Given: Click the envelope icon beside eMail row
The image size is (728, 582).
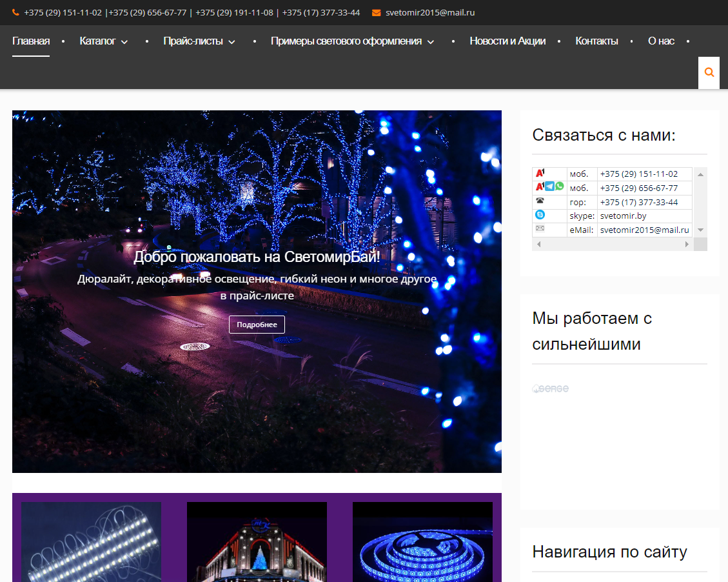Looking at the screenshot, I should click(540, 228).
